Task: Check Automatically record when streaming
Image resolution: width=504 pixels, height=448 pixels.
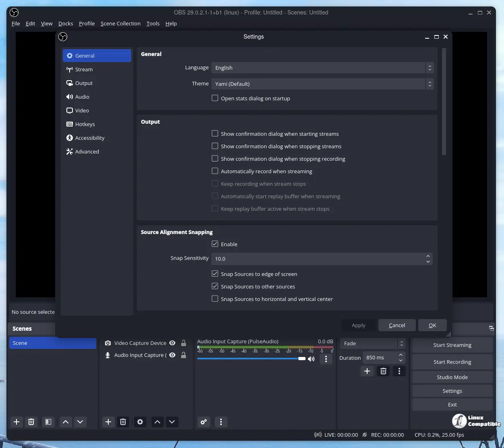Action: coord(215,171)
